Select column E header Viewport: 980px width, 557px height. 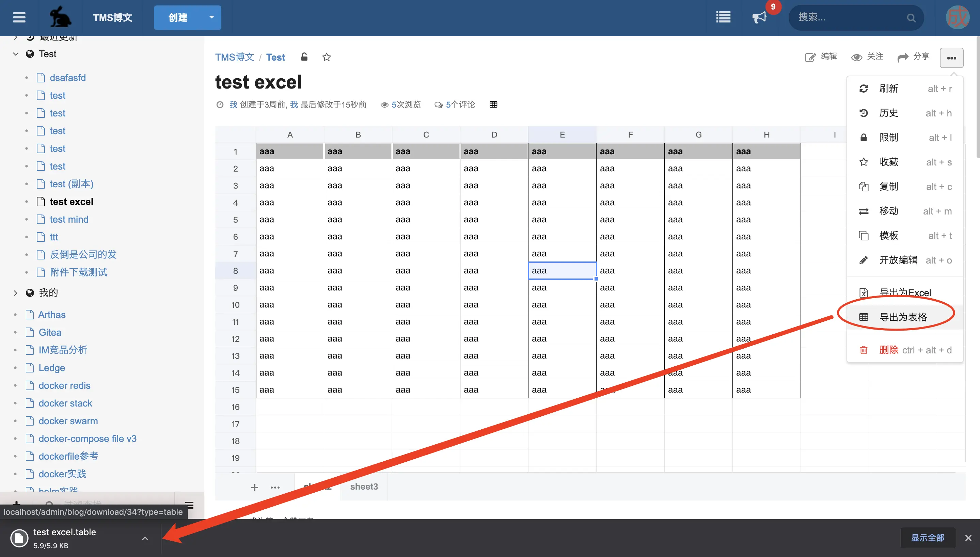562,135
